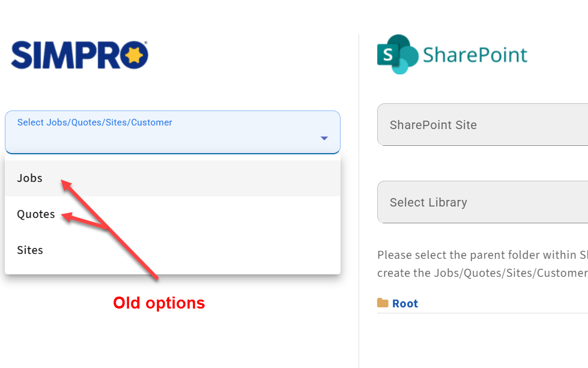Click the yellow gear inside Simpro's letter O
This screenshot has height=368, width=588.
[134, 55]
